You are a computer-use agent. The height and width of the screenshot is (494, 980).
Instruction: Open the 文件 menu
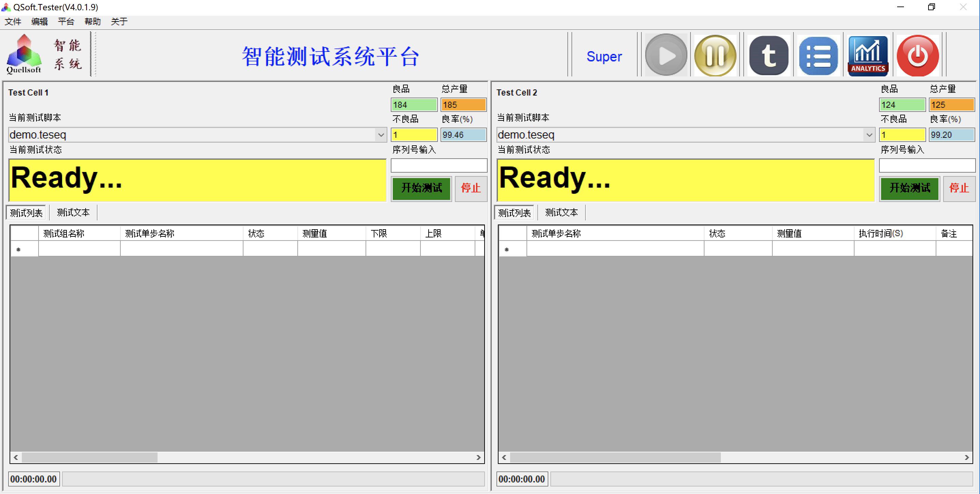coord(13,22)
